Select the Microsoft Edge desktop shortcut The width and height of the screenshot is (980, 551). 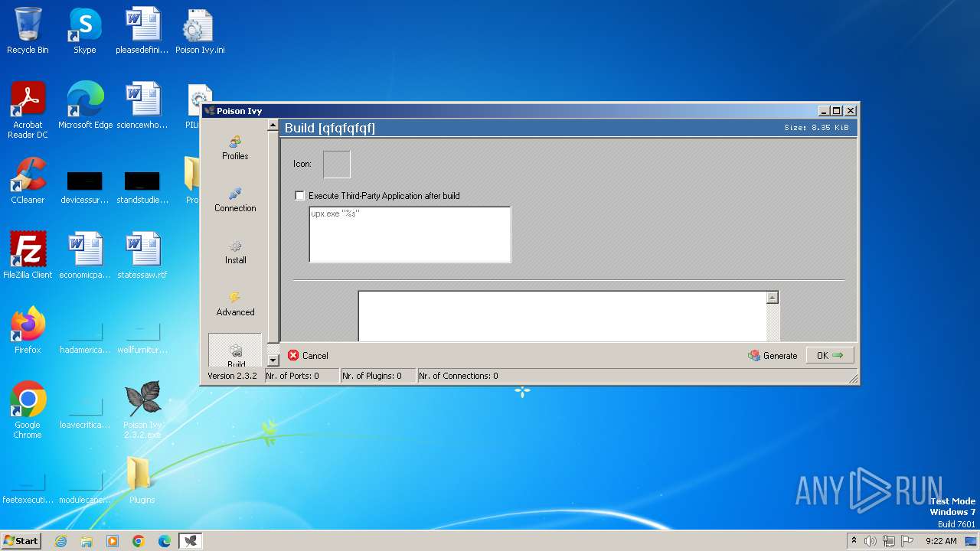pos(85,106)
